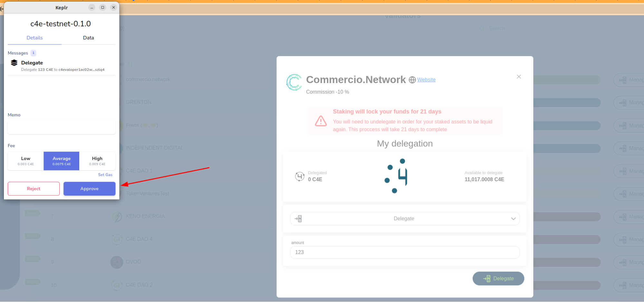Select GRENTON validator name

click(x=139, y=102)
